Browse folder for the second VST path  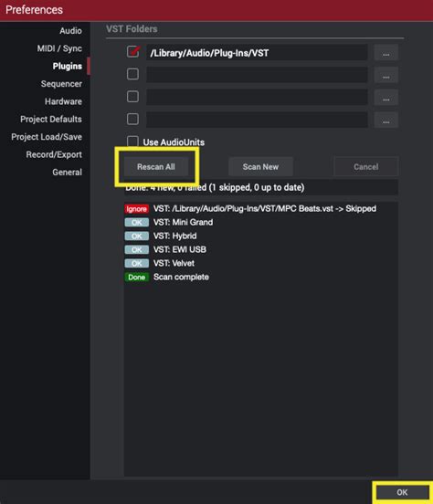click(x=386, y=75)
